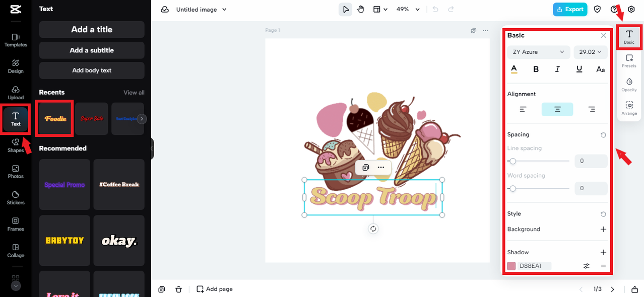Open the text color picker A icon
Viewport: 644px width, 297px height.
514,69
